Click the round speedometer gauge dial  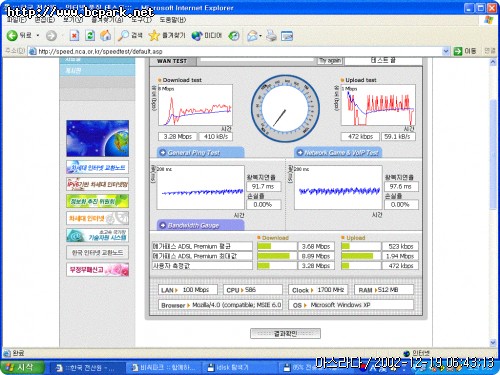click(x=285, y=108)
